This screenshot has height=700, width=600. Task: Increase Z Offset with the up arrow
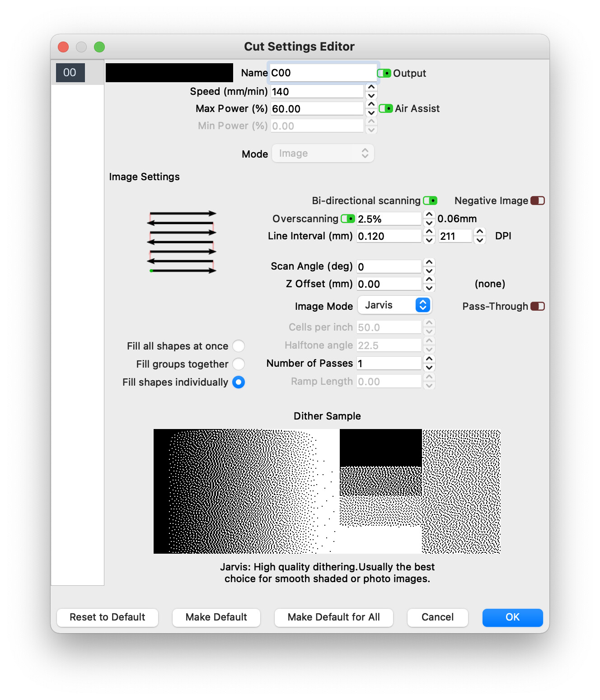coord(429,280)
